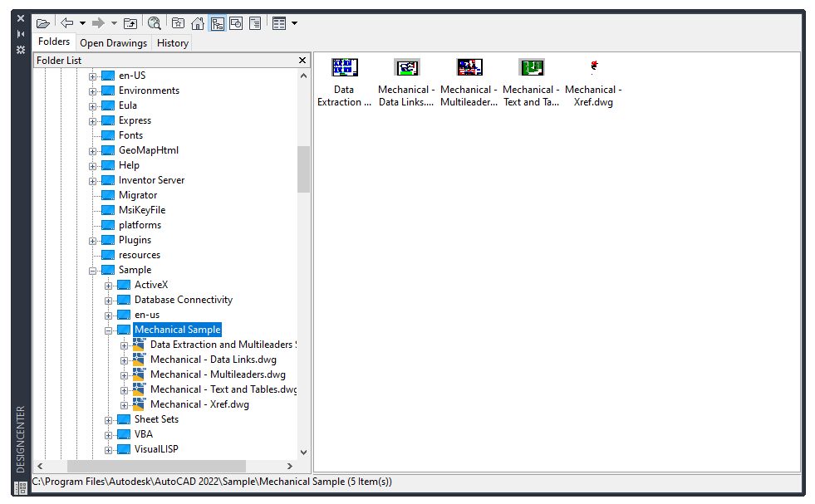Viewport: 815px width, 504px height.
Task: Toggle the Tree View icon
Action: pyautogui.click(x=218, y=23)
